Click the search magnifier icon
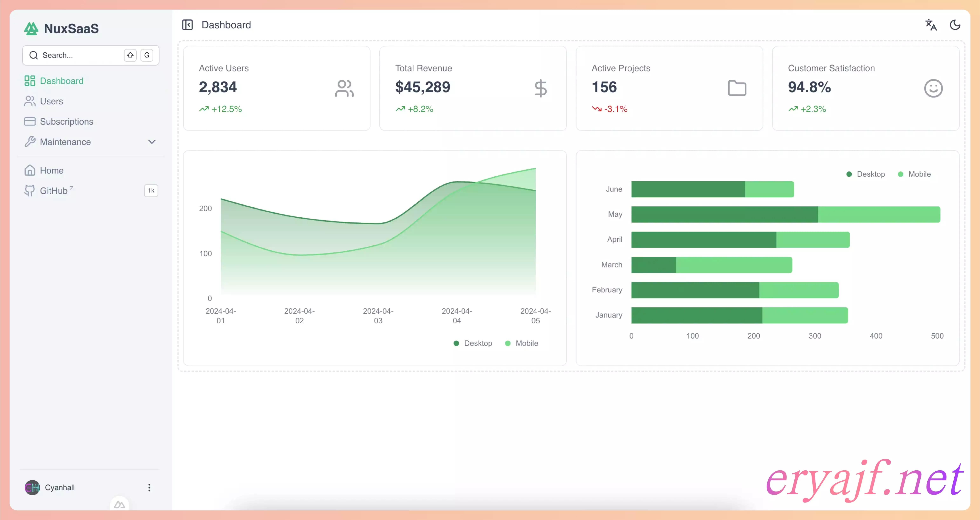 click(x=34, y=55)
